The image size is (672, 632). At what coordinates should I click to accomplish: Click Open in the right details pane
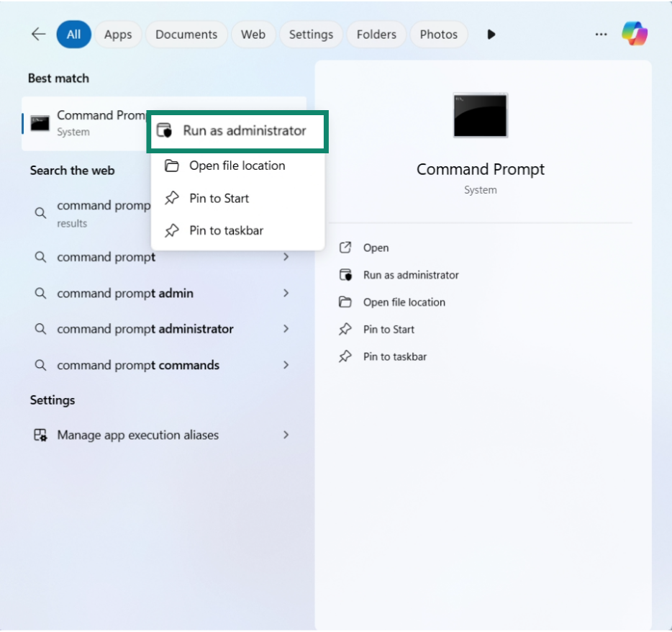tap(376, 248)
